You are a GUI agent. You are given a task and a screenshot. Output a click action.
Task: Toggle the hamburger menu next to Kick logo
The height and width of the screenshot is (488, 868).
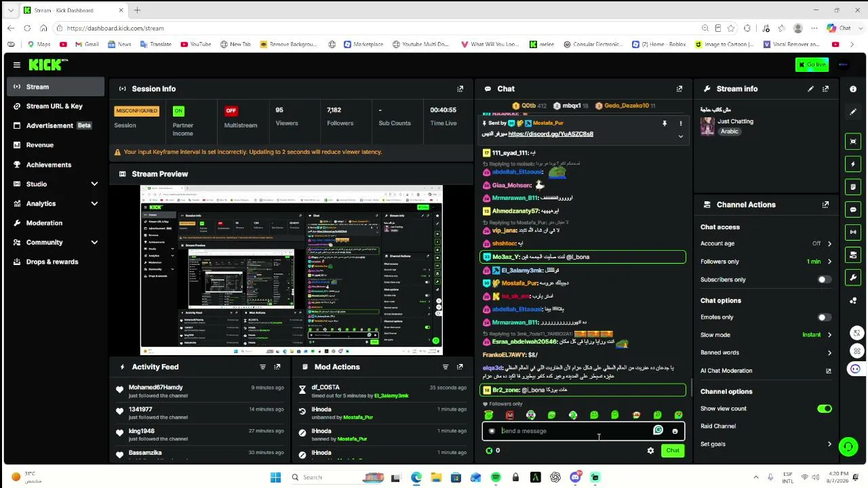point(16,65)
